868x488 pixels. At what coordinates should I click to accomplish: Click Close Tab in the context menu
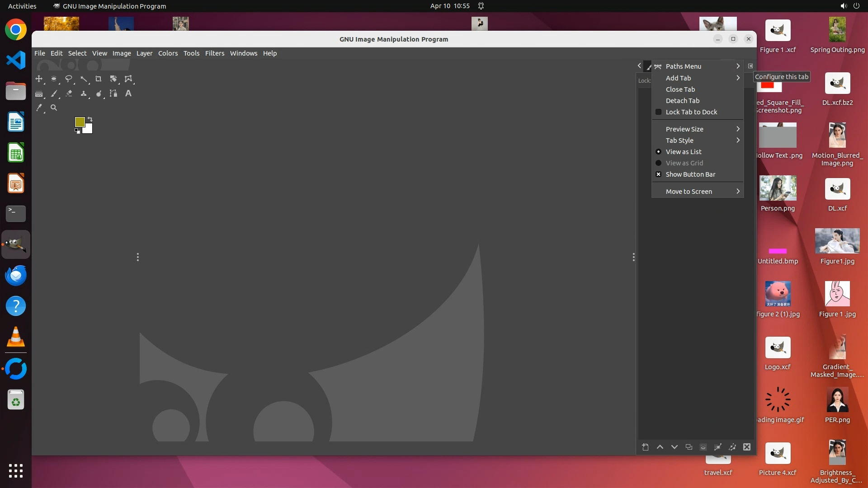(x=680, y=89)
